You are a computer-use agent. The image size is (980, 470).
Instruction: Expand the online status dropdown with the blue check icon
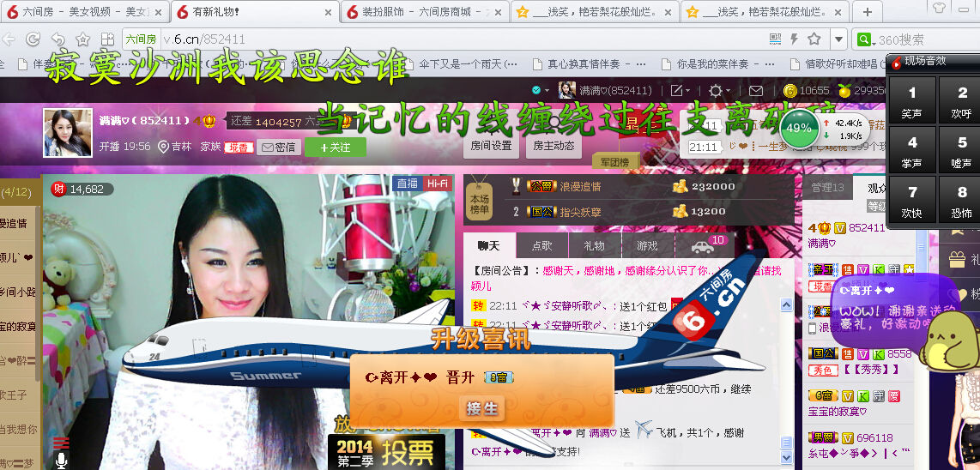[540, 90]
